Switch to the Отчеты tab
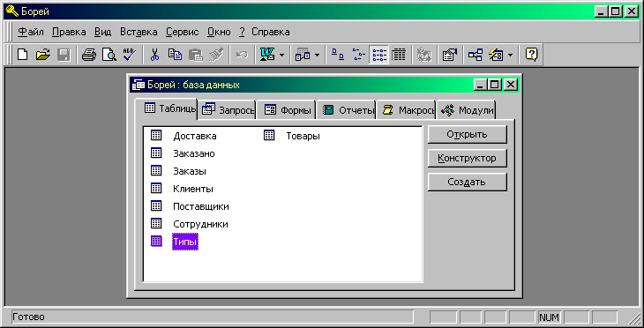The height and width of the screenshot is (328, 644). click(x=346, y=110)
